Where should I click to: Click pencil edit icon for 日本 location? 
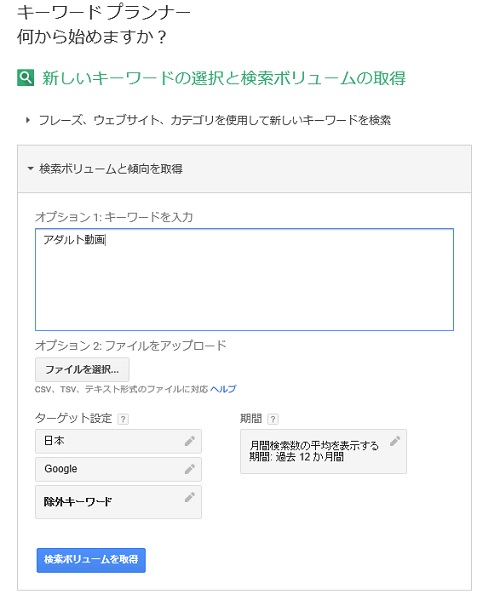(190, 441)
